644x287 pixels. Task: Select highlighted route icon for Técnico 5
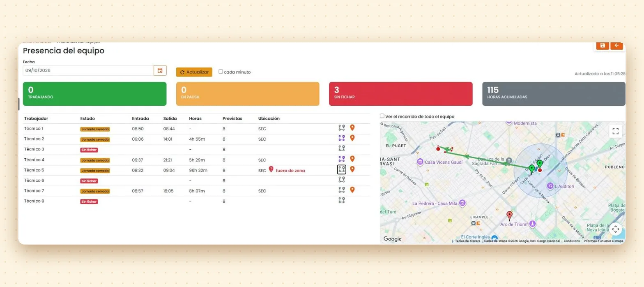point(342,169)
